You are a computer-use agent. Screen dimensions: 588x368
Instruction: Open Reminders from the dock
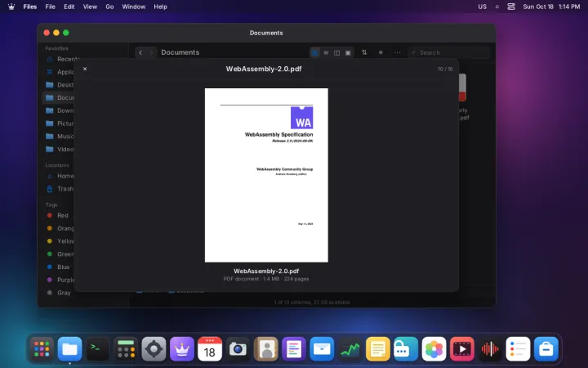(x=518, y=349)
